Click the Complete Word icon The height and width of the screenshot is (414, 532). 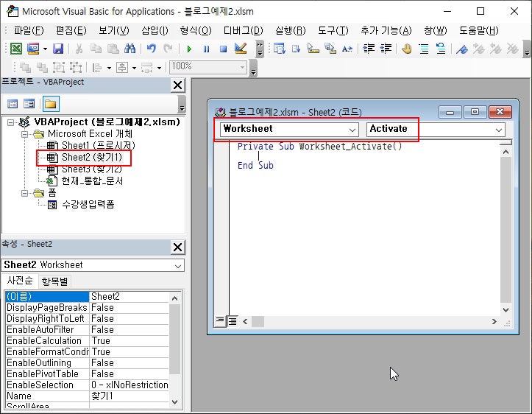347,49
